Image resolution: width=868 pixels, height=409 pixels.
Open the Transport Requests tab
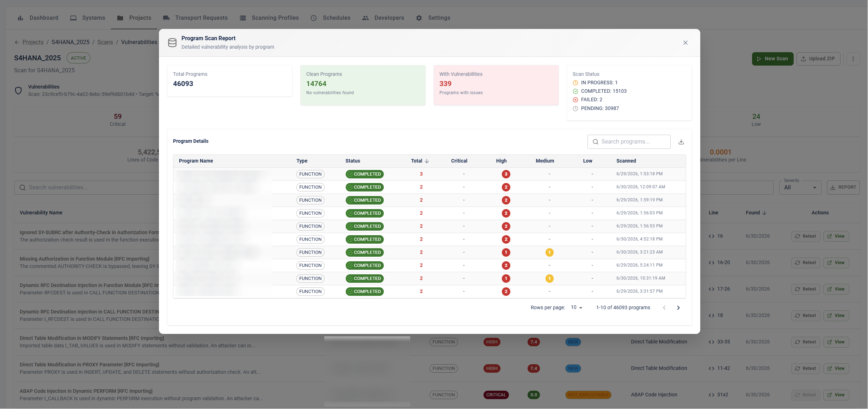tap(195, 18)
